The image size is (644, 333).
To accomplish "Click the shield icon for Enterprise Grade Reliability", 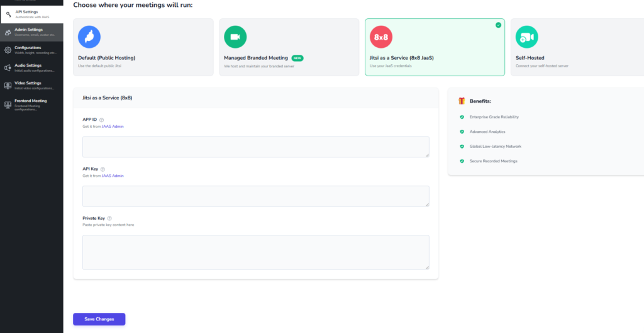I will (x=462, y=117).
